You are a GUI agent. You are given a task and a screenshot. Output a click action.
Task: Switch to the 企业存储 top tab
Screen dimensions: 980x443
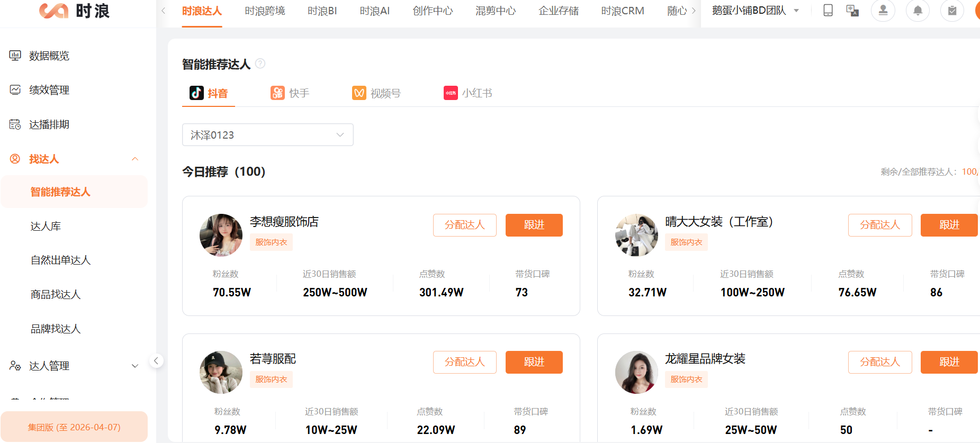559,11
